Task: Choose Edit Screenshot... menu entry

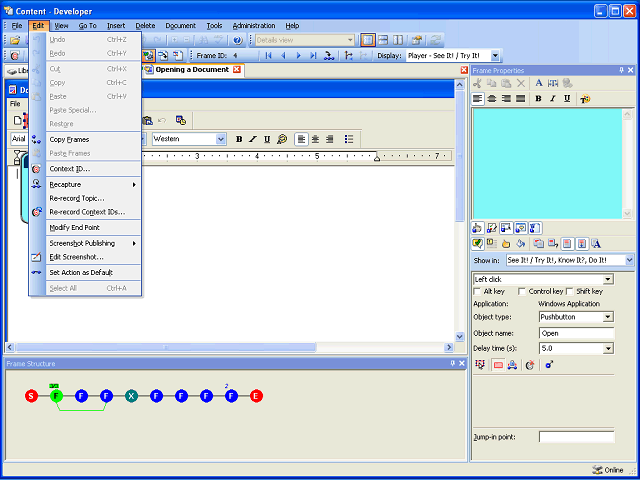Action: point(93,257)
